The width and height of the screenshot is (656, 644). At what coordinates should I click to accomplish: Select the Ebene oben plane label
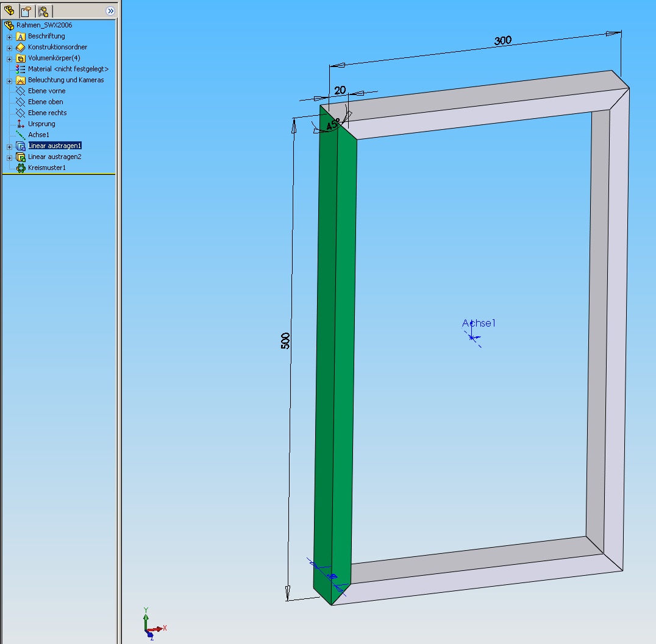46,102
